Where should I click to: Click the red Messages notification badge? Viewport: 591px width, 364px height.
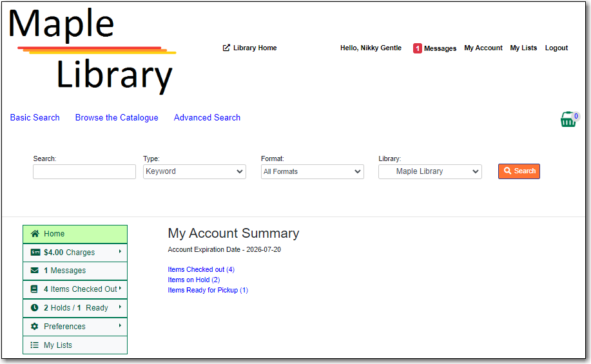(x=417, y=48)
